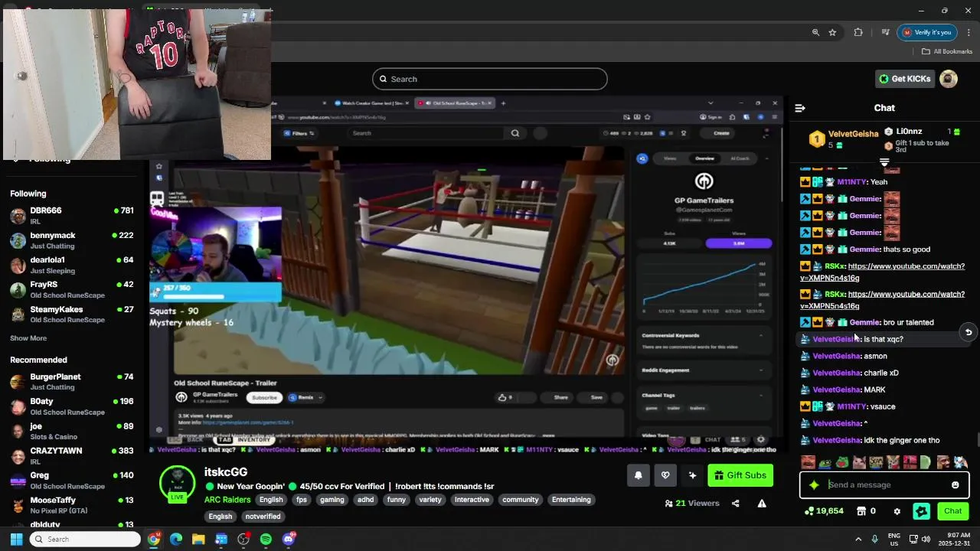
Task: Open BurgerPlanet in Recommended list
Action: [72, 382]
